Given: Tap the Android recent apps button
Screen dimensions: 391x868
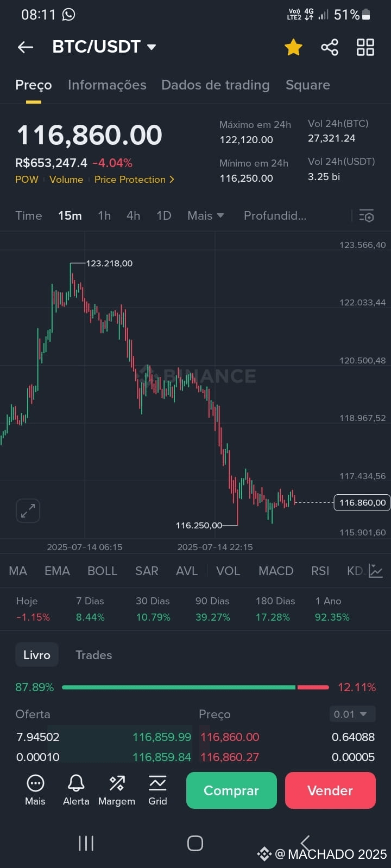Looking at the screenshot, I should [x=86, y=843].
